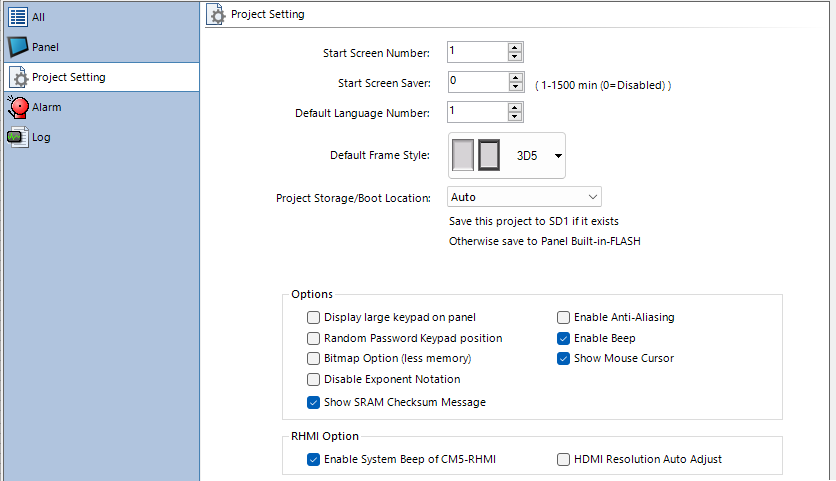836x481 pixels.
Task: Click the gear icon in Project Setting header
Action: 217,16
